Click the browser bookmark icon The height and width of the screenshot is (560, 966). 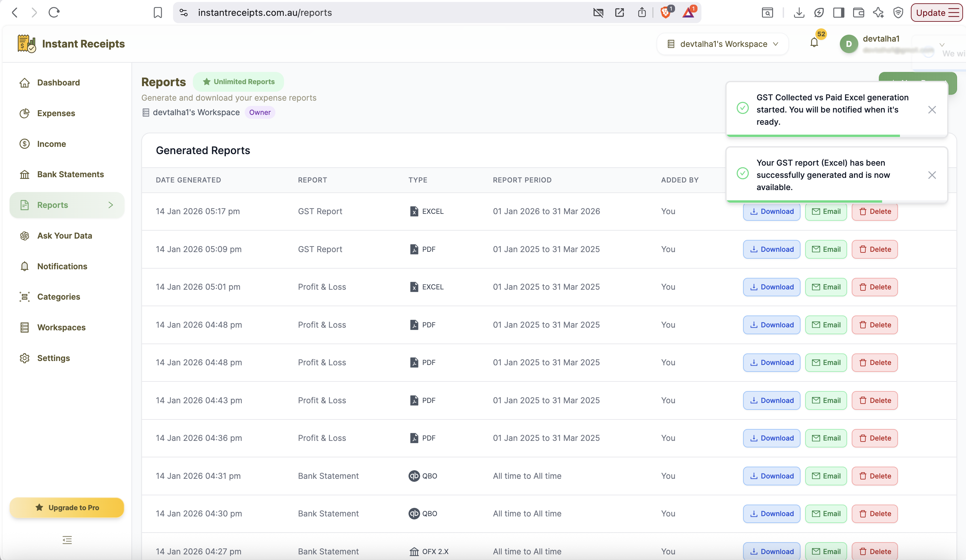(x=158, y=13)
